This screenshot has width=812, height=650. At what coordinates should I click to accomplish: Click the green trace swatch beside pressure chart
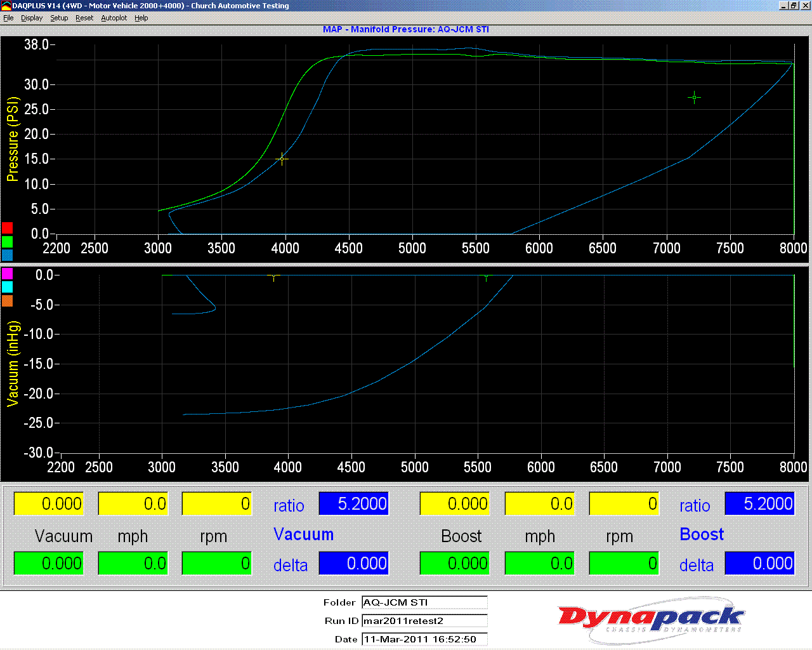7,242
